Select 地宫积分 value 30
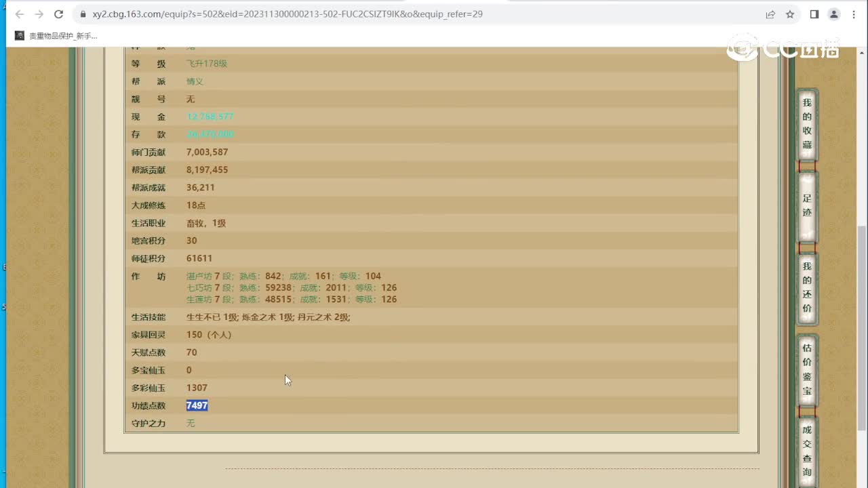This screenshot has width=868, height=488. [x=192, y=241]
